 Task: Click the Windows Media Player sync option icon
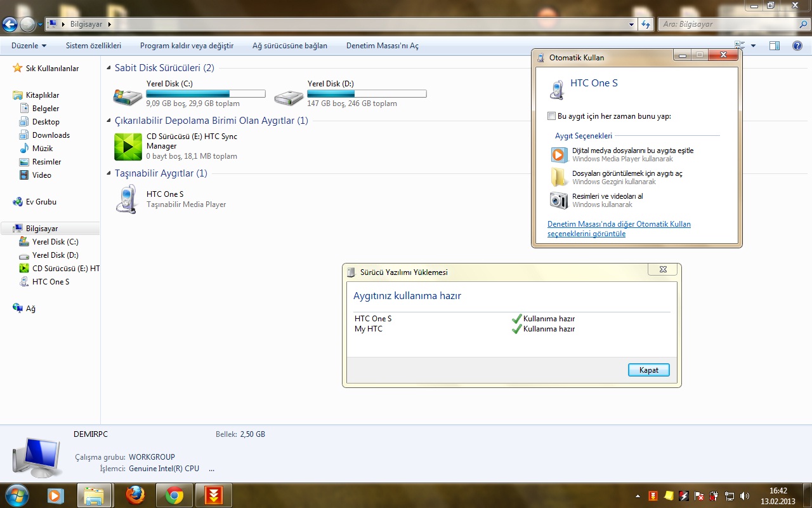coord(559,155)
